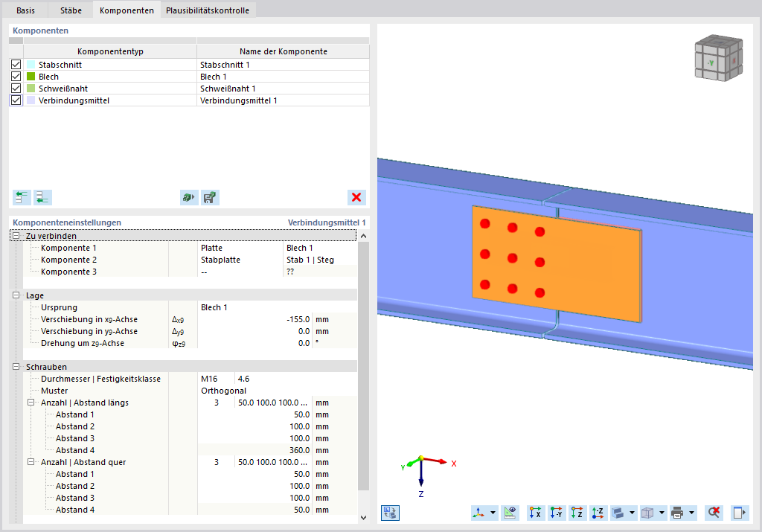Uncheck the Schweißnaht component checkbox
762x532 pixels.
coord(16,89)
